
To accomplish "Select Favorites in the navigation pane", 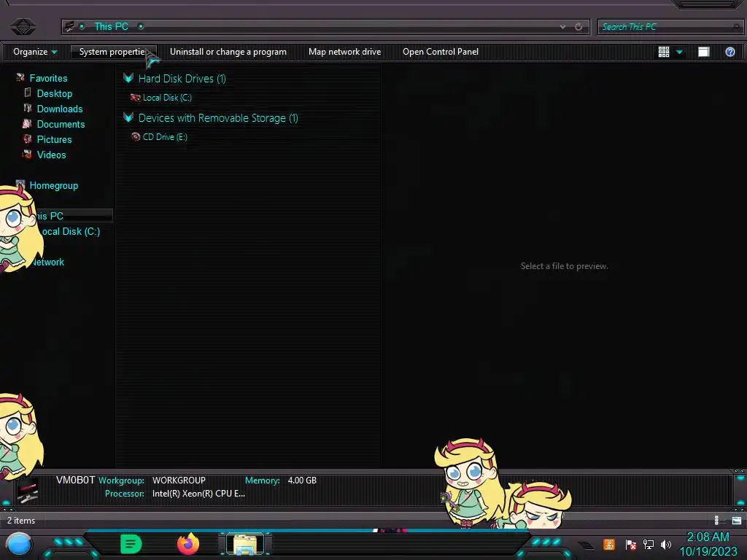I will point(48,78).
